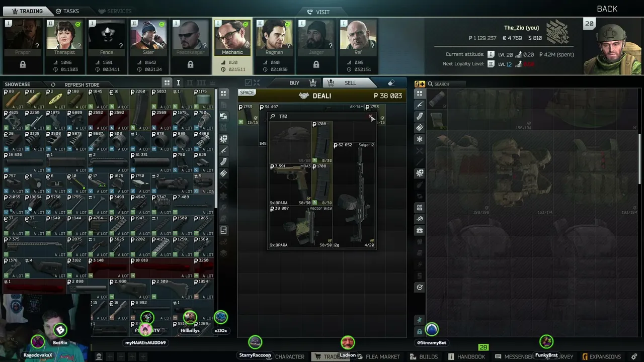
Task: Select locked trader Jaeger portrait
Action: click(x=316, y=38)
